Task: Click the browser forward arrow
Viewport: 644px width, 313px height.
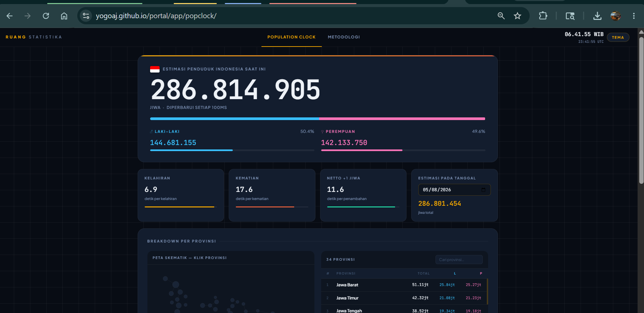Action: (x=28, y=16)
